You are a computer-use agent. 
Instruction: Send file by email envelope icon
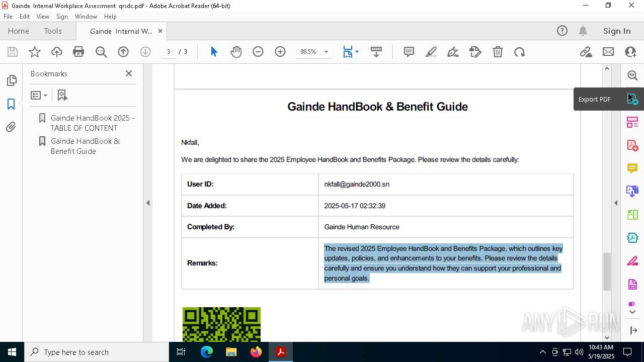[608, 52]
